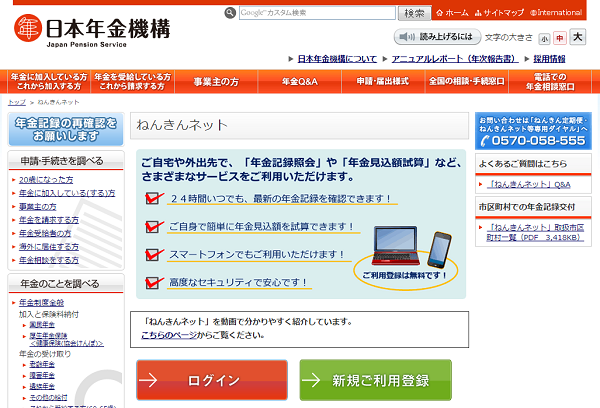Click the 検索 search button
The width and height of the screenshot is (600, 408).
[414, 13]
